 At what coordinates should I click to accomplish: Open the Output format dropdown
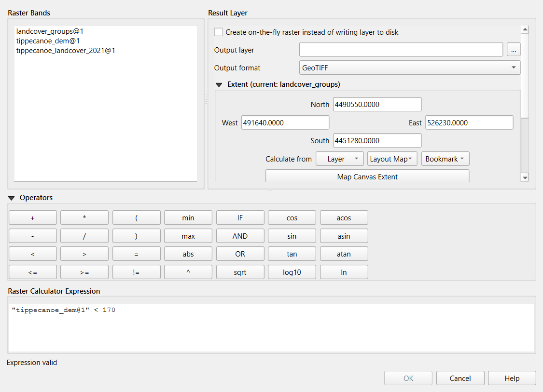[x=410, y=68]
